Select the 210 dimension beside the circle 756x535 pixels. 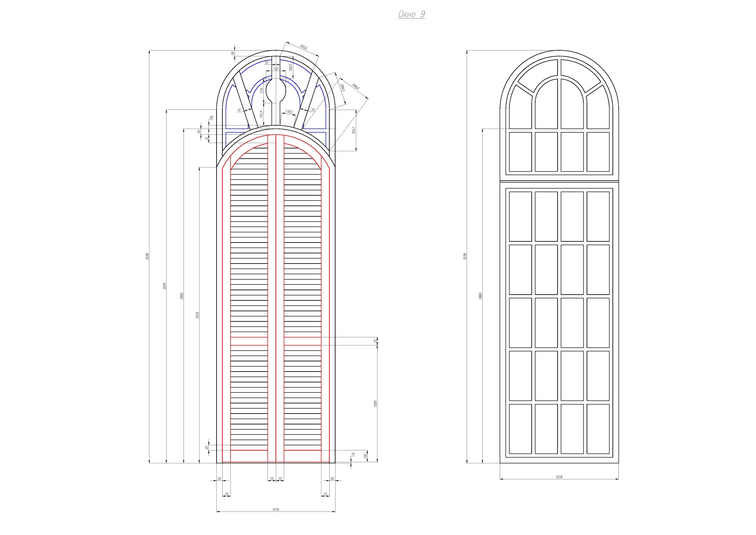click(x=262, y=90)
